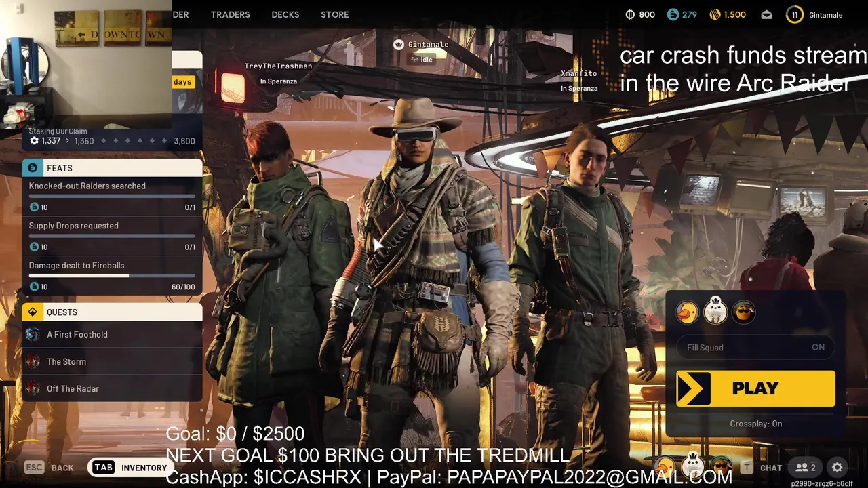Screen dimensions: 868x488
Task: Select the duck avatar in squad panel
Action: 688,312
